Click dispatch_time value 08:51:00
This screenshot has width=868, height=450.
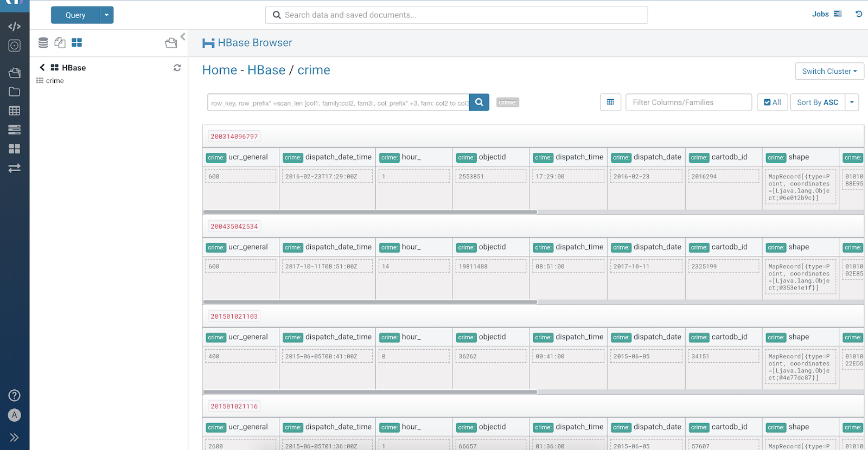coord(568,267)
